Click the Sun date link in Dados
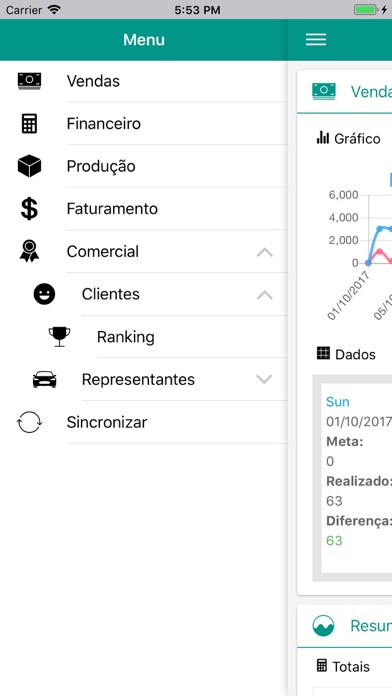 click(337, 402)
